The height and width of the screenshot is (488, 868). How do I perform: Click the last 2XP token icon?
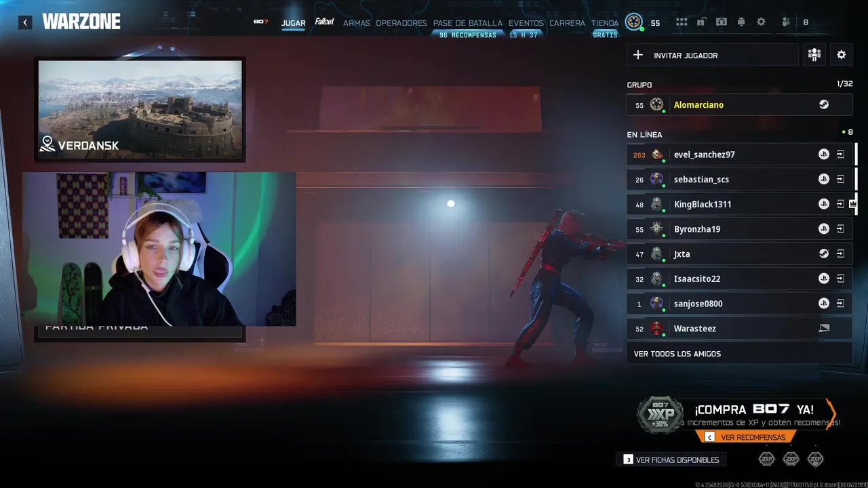816,459
